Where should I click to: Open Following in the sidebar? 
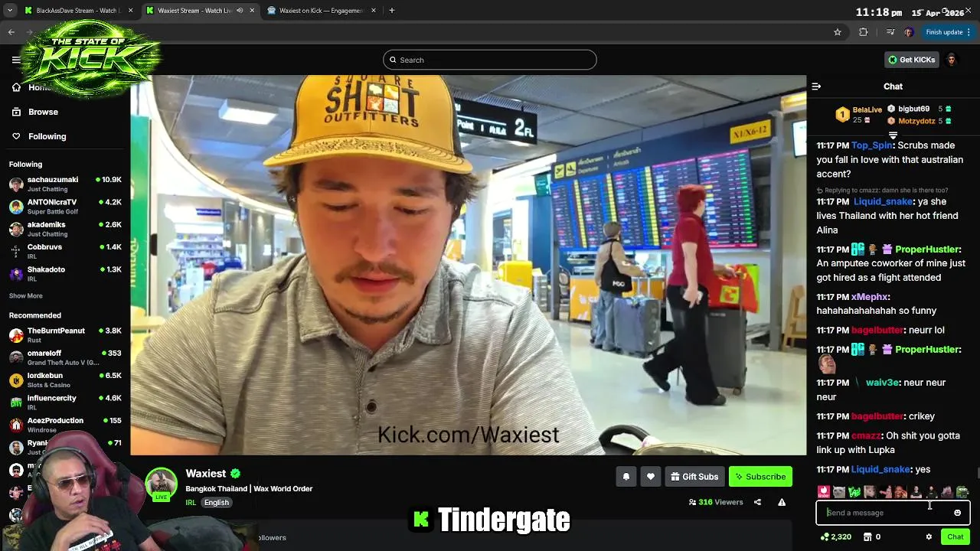[x=47, y=136]
